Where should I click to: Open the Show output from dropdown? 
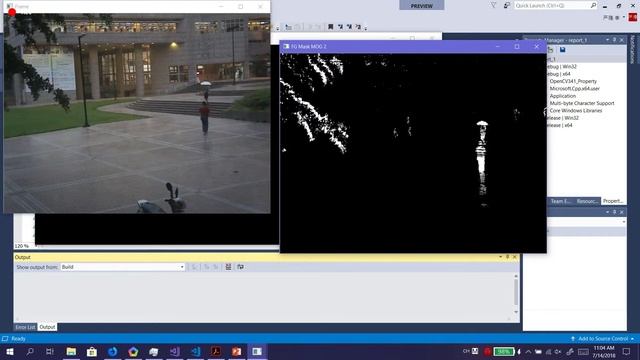tap(122, 267)
